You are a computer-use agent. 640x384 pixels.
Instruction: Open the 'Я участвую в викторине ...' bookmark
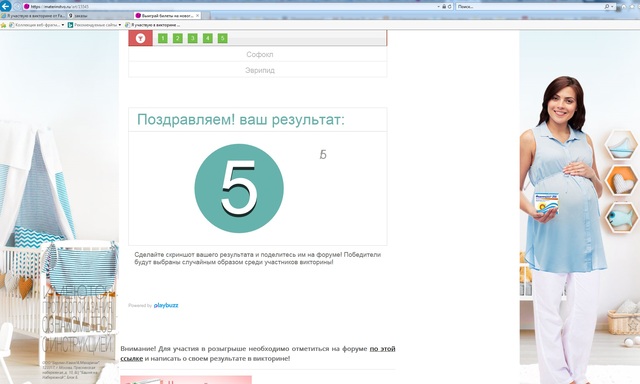[153, 25]
